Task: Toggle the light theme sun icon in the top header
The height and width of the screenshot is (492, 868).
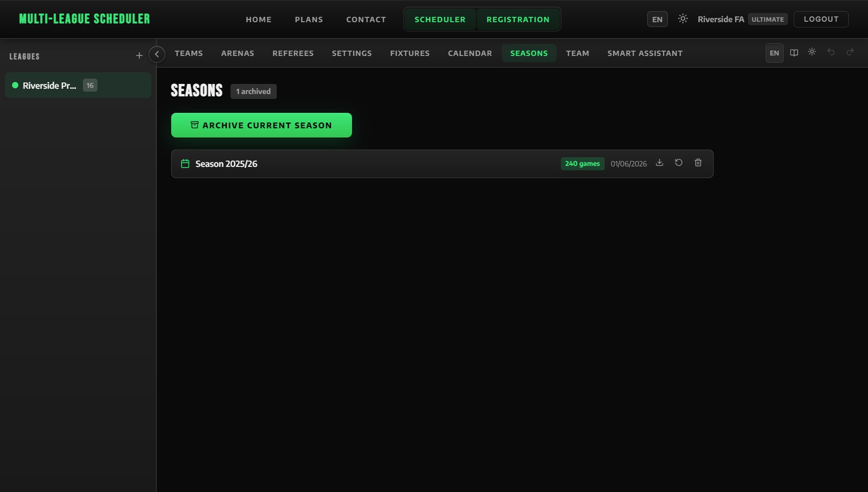Action: [x=682, y=19]
